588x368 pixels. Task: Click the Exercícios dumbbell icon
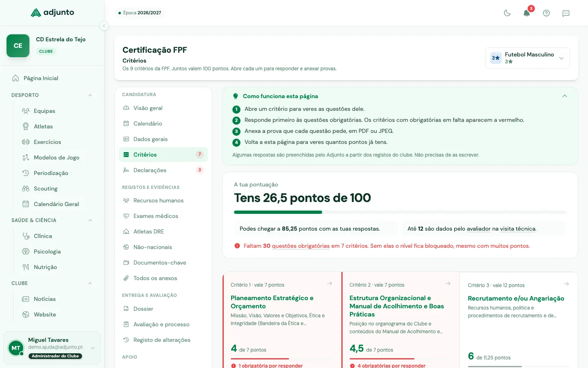[x=26, y=142]
